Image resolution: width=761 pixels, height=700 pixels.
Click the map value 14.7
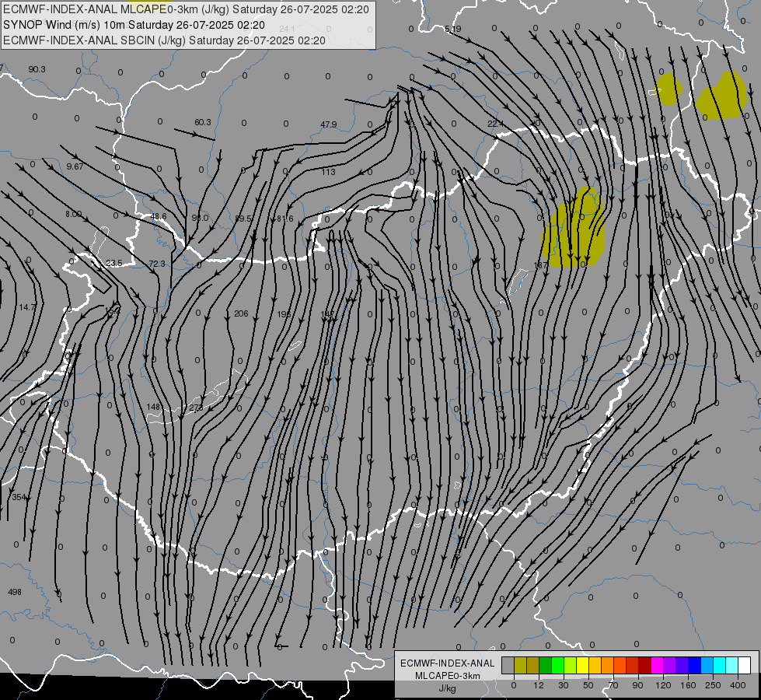tap(28, 307)
